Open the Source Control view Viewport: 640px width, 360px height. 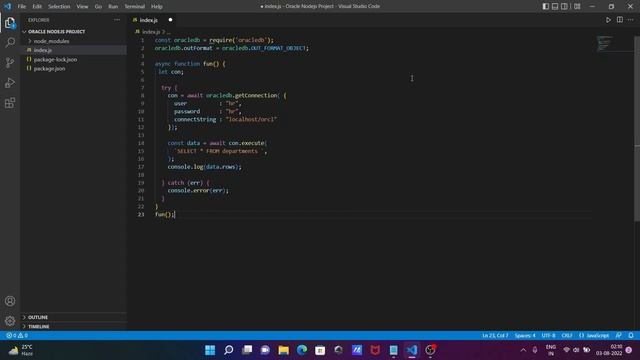point(10,62)
